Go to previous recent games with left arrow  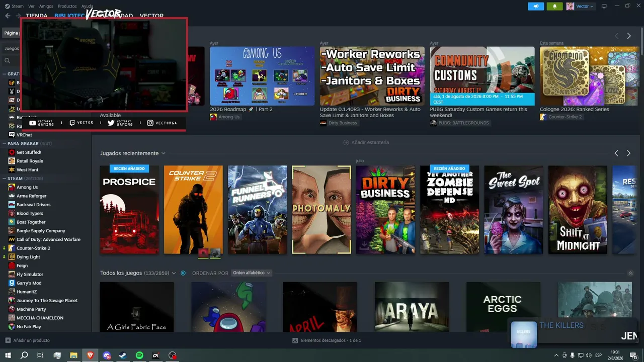(616, 153)
